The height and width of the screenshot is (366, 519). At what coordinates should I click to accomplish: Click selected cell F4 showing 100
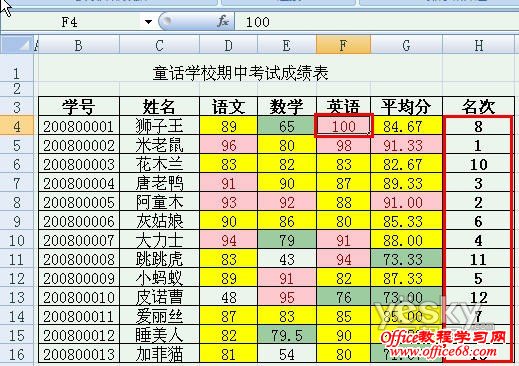tap(343, 125)
